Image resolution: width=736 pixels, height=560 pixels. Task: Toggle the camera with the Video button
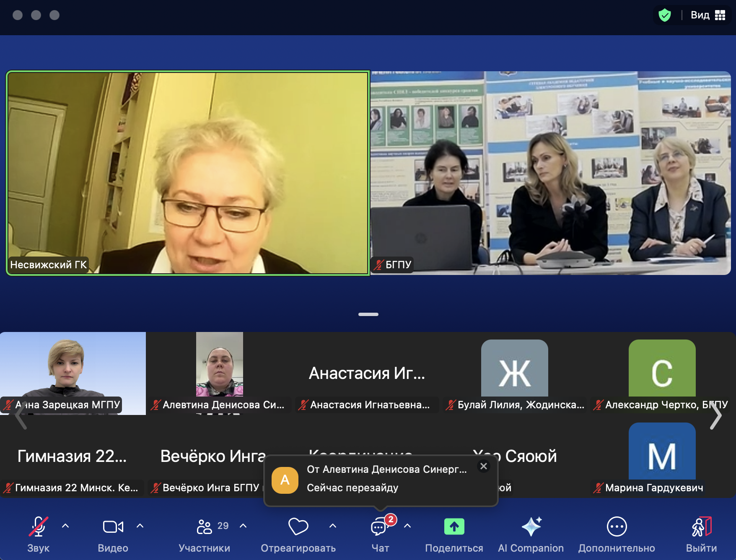coord(113,526)
